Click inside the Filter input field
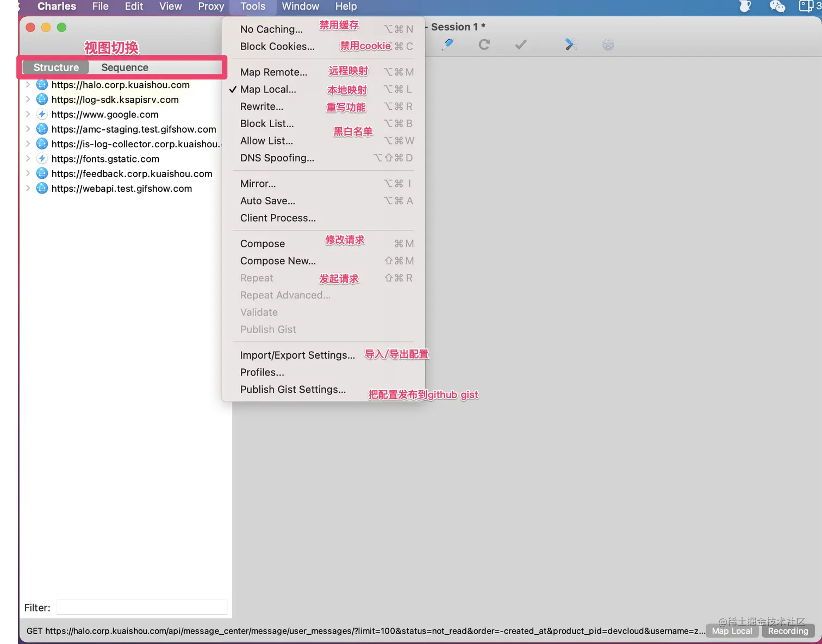 tap(141, 608)
